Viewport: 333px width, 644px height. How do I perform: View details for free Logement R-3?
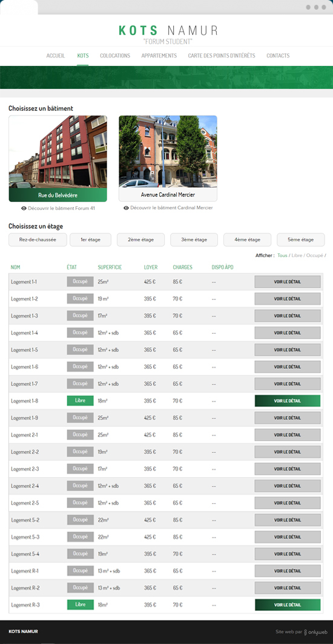[x=288, y=605]
